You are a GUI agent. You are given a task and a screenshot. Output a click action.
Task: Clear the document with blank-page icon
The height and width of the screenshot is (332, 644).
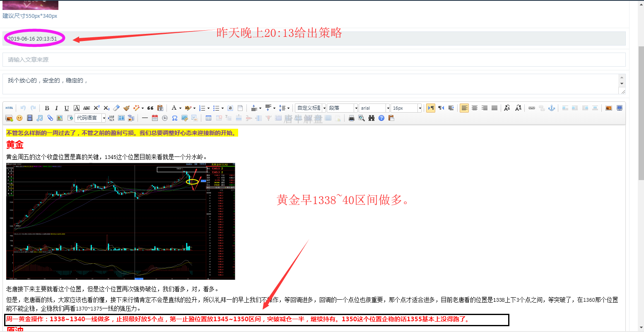(240, 108)
